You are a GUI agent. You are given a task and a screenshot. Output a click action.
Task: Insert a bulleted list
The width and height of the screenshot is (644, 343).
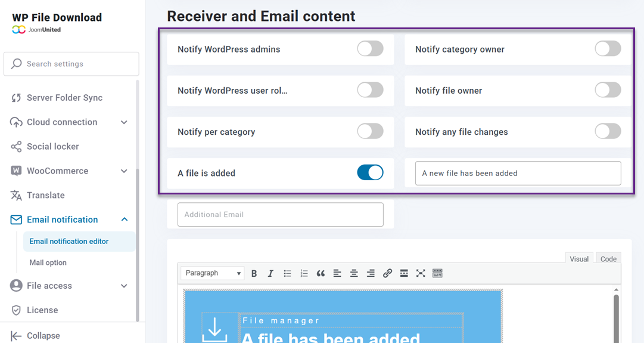pyautogui.click(x=288, y=273)
